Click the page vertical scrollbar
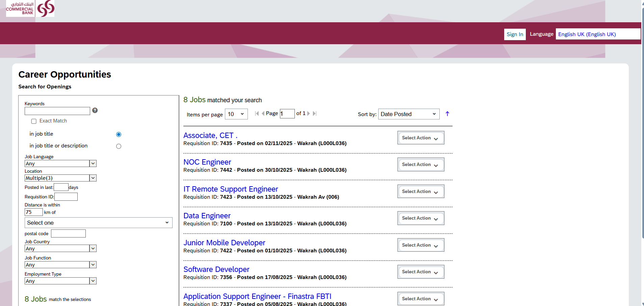 pos(642,135)
